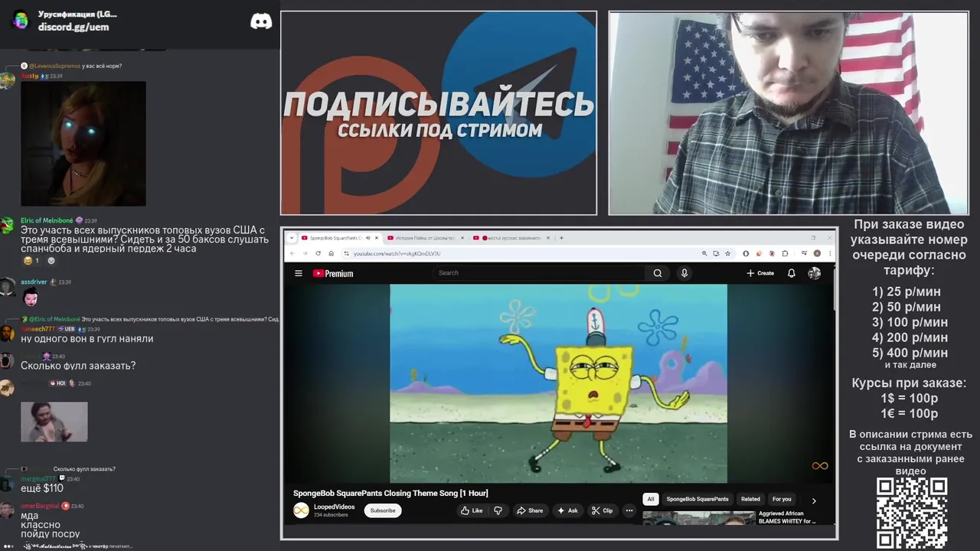Subscribe to LoopedVideos channel
The width and height of the screenshot is (980, 551).
[x=383, y=510]
